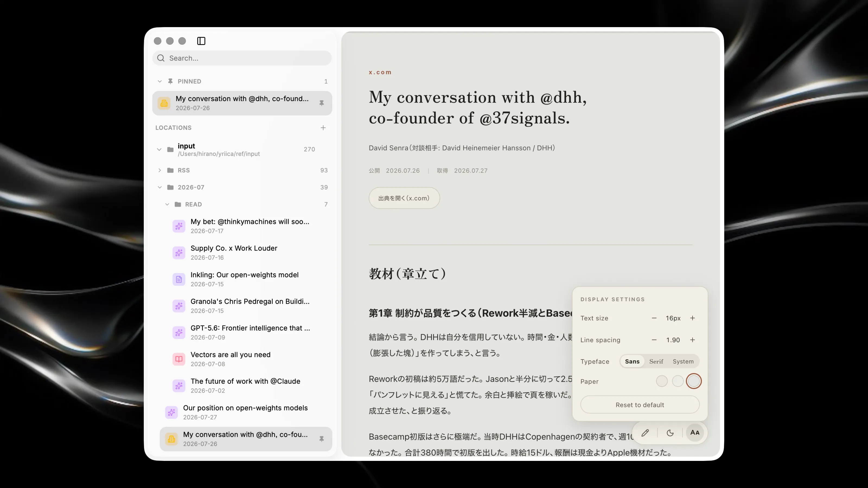Click the 教材(章立て) section heading
Viewport: 868px width, 488px height.
(407, 274)
